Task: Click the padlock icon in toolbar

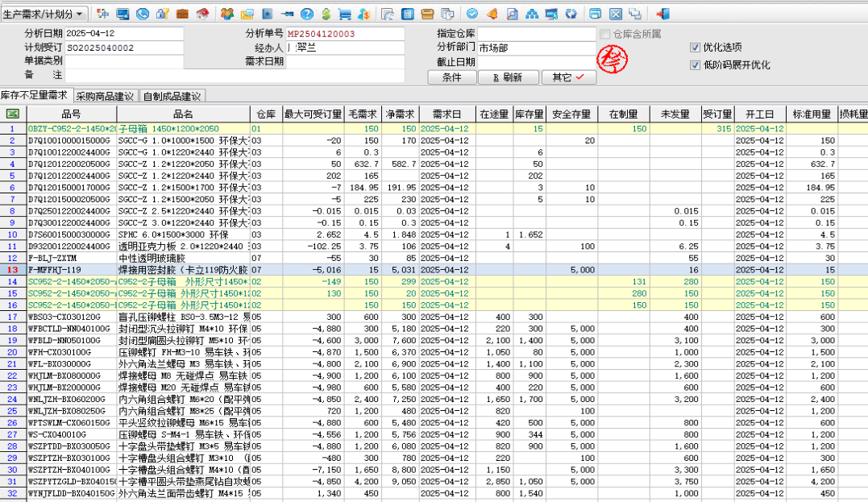Action: click(x=162, y=14)
